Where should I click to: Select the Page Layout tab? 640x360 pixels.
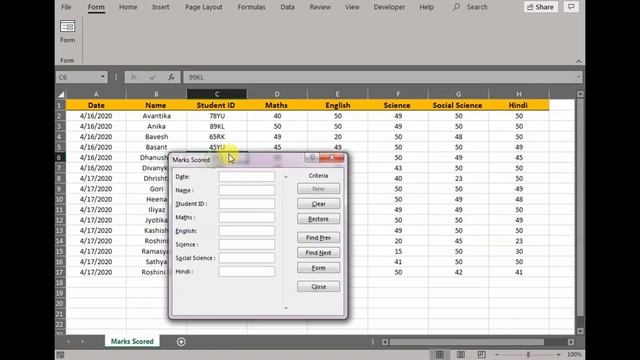(x=204, y=7)
